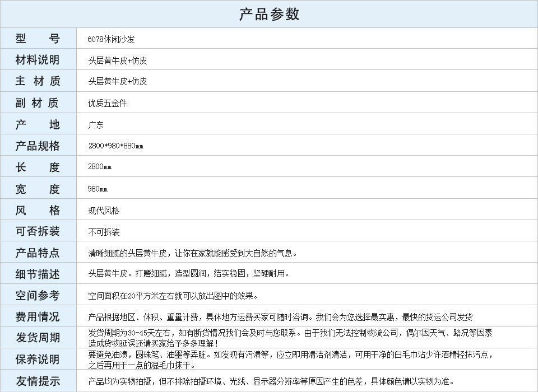
Task: Click the value 6078休闲沙发
Action: [x=111, y=39]
